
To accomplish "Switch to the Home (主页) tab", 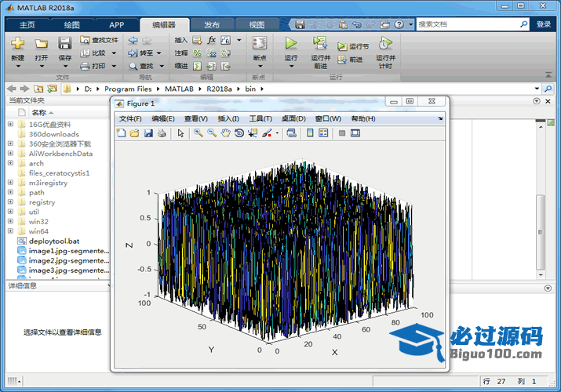I will [x=27, y=24].
